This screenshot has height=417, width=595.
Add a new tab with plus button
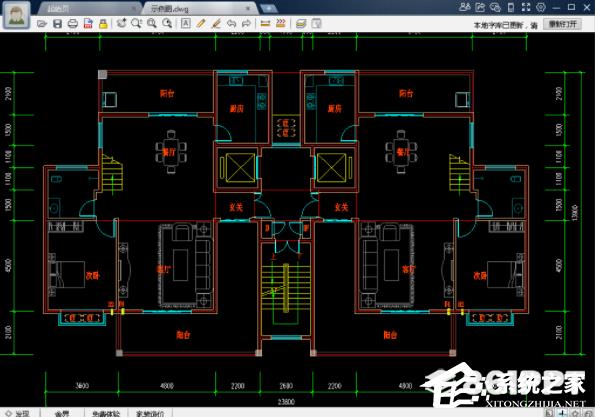click(x=269, y=8)
